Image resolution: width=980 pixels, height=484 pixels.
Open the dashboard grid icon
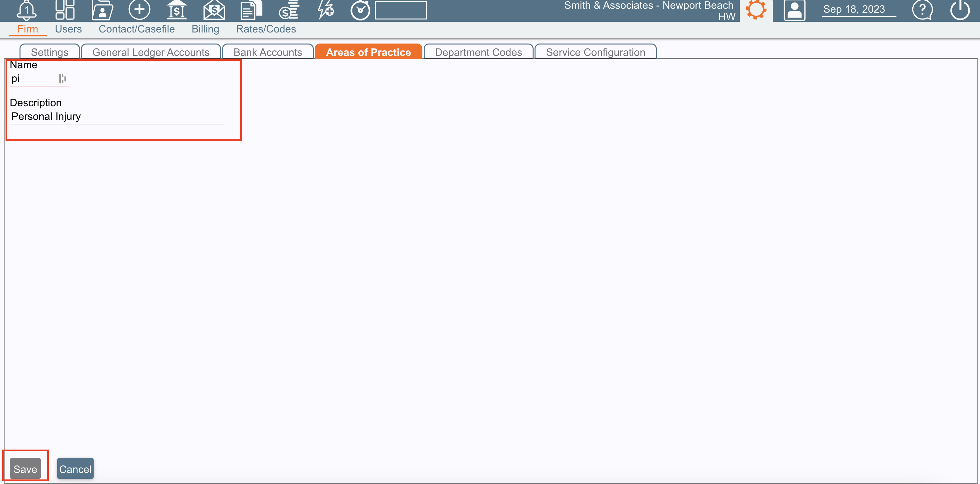coord(65,9)
